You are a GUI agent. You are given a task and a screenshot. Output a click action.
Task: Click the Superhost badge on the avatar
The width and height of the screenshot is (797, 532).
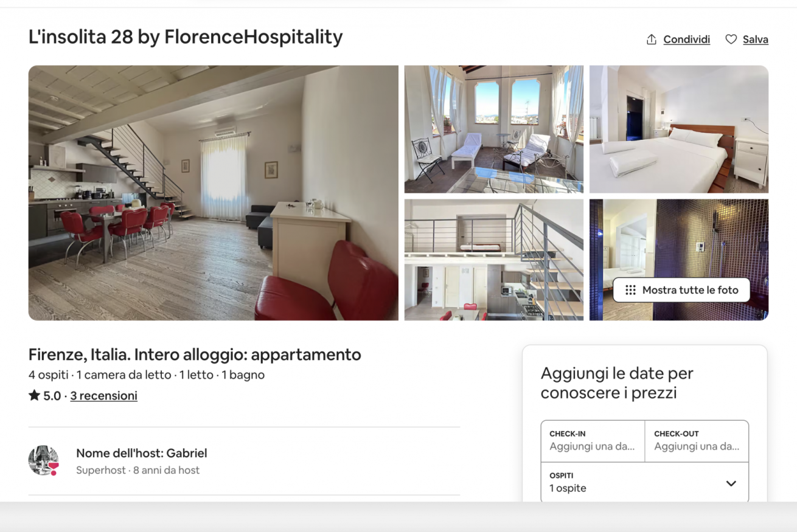tap(54, 469)
